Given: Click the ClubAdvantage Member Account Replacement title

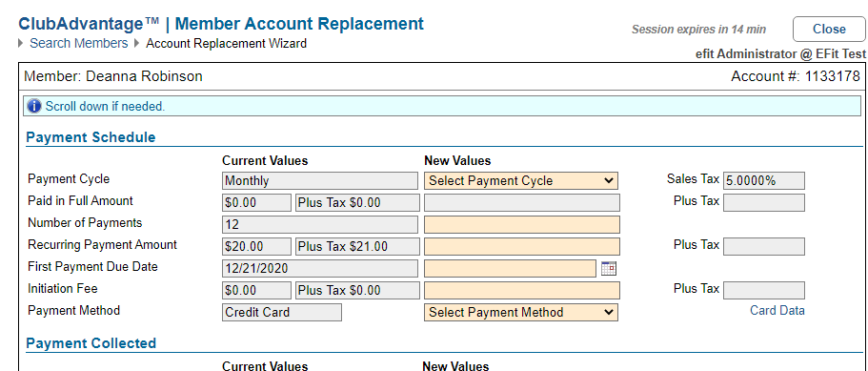Looking at the screenshot, I should (221, 24).
